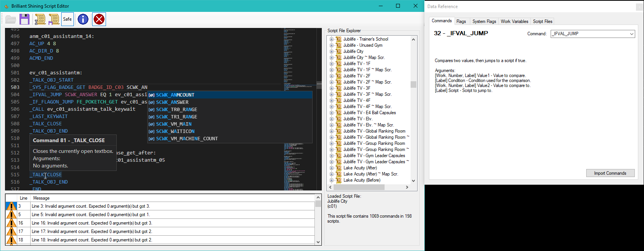
Task: Click the script icon of Jubilife TV - 4F
Action: tap(339, 100)
